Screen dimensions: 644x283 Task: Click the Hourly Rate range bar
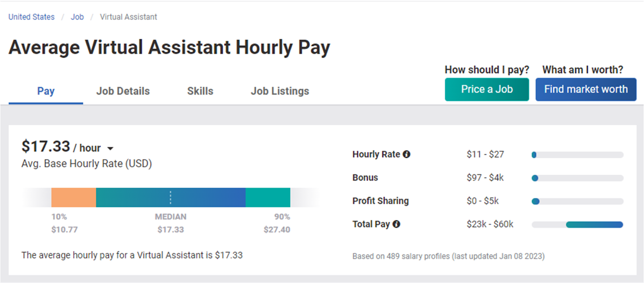tap(578, 155)
